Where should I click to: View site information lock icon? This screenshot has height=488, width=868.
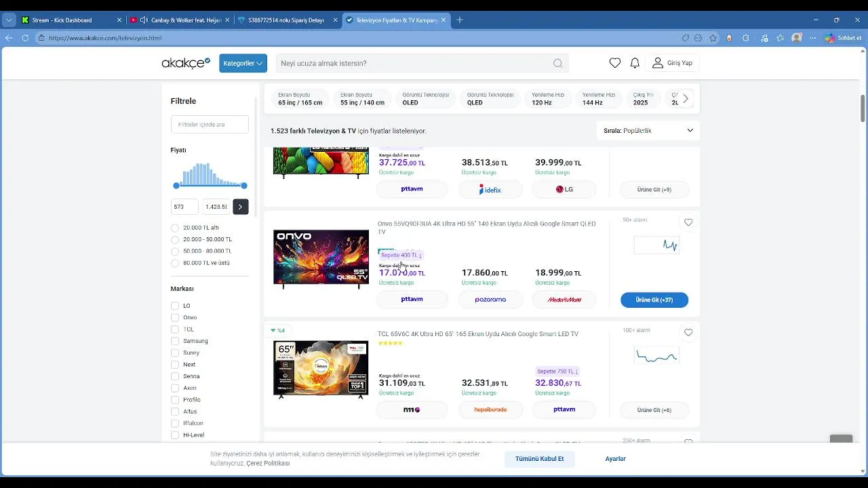[x=42, y=38]
